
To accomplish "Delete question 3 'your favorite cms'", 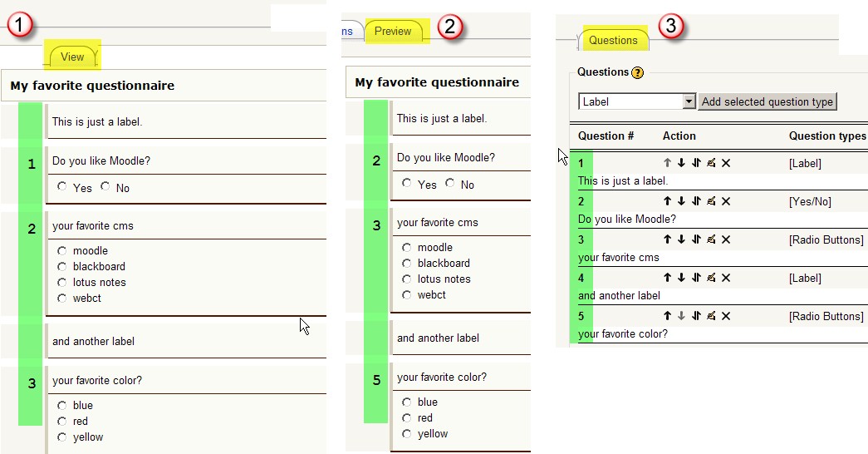I will point(726,239).
